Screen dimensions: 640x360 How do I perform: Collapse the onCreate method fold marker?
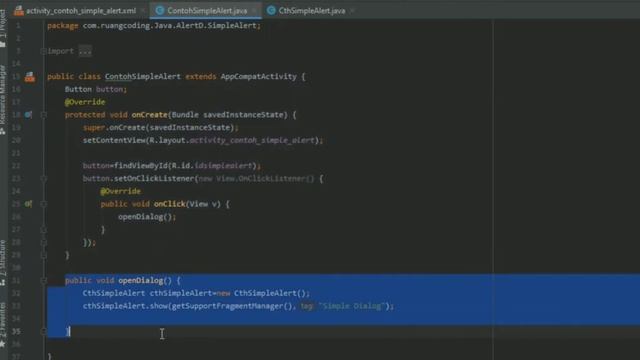pyautogui.click(x=43, y=115)
